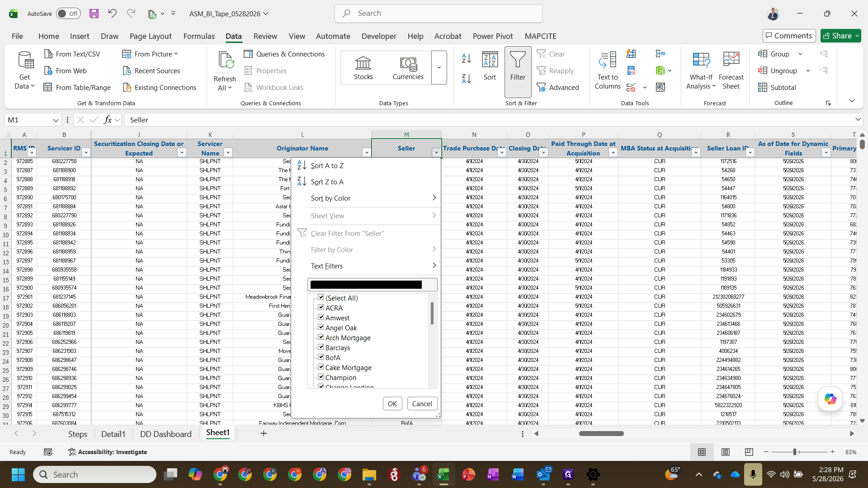Screen dimensions: 868x488
Task: Uncheck ACRA in seller filter
Action: (x=321, y=307)
